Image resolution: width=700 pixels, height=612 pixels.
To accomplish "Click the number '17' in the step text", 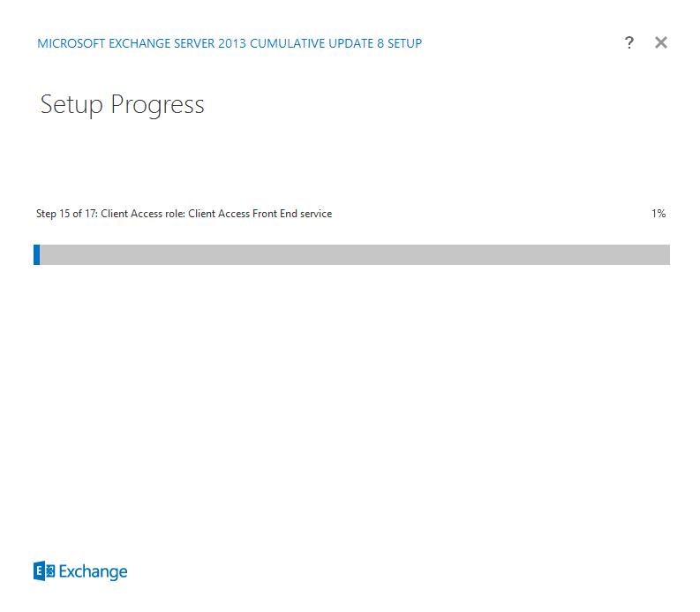I will click(x=90, y=214).
